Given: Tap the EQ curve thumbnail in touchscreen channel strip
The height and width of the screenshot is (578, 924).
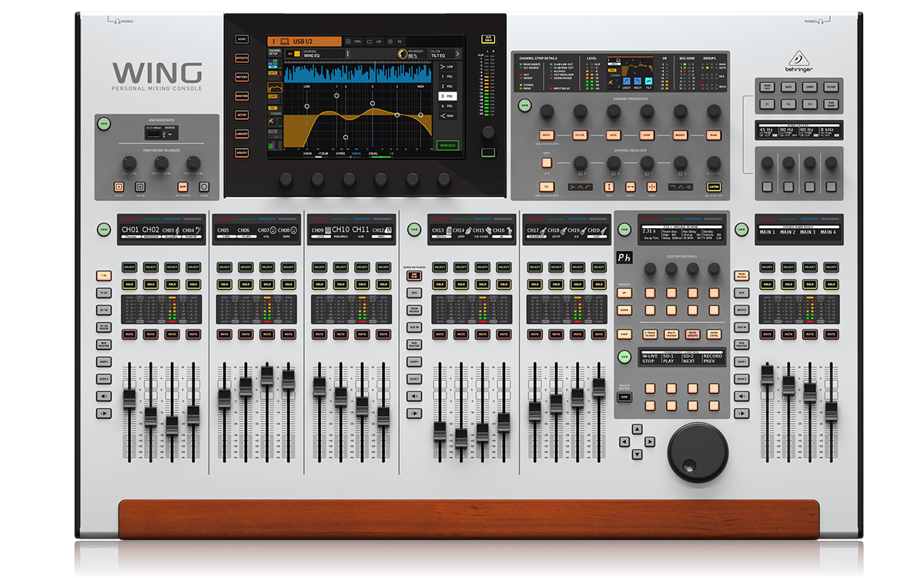Looking at the screenshot, I should click(x=275, y=88).
